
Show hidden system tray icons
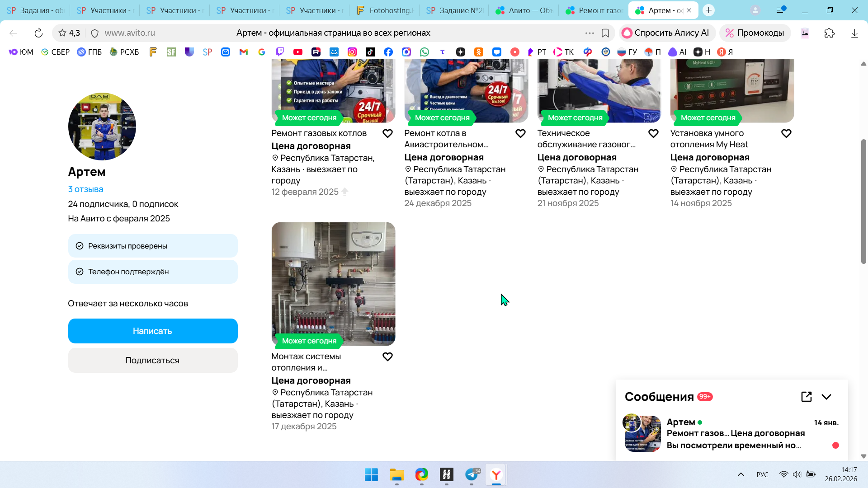point(741,474)
